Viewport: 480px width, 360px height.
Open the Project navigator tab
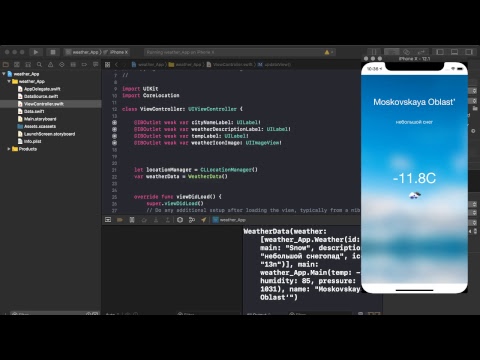click(x=6, y=64)
